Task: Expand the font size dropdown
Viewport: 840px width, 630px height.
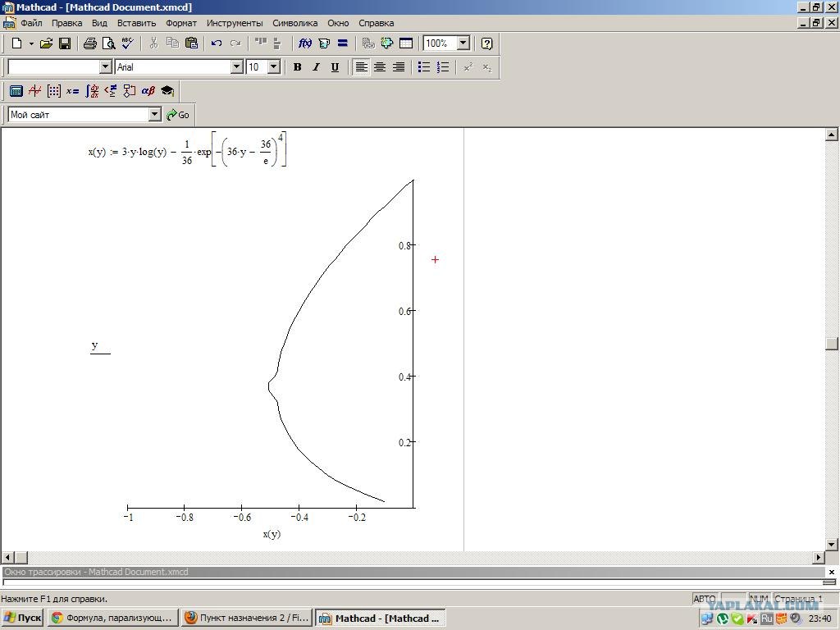Action: [x=274, y=67]
